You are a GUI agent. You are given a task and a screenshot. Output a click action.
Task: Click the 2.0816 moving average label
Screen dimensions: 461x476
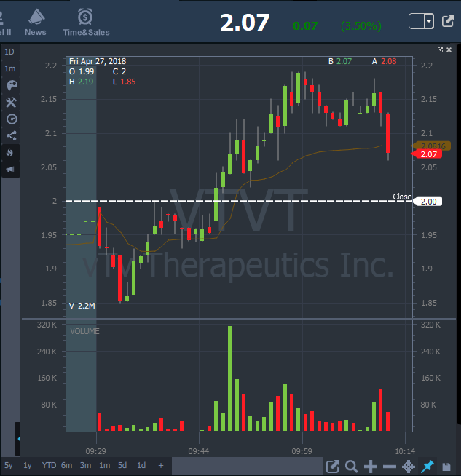pos(431,146)
